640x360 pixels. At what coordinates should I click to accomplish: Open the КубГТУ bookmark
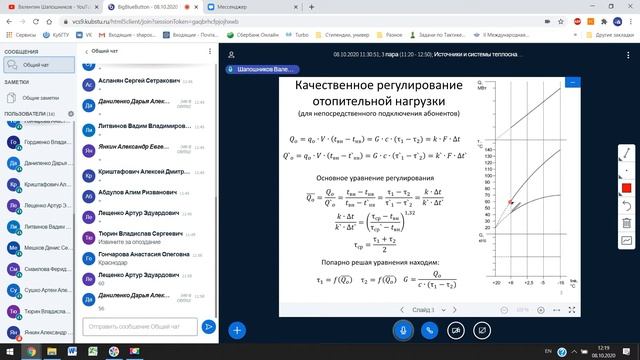coord(56,35)
